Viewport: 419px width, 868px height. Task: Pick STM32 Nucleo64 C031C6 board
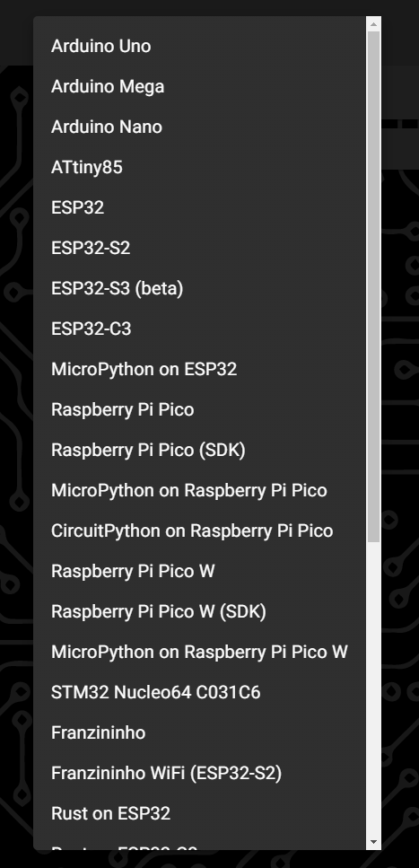200,693
